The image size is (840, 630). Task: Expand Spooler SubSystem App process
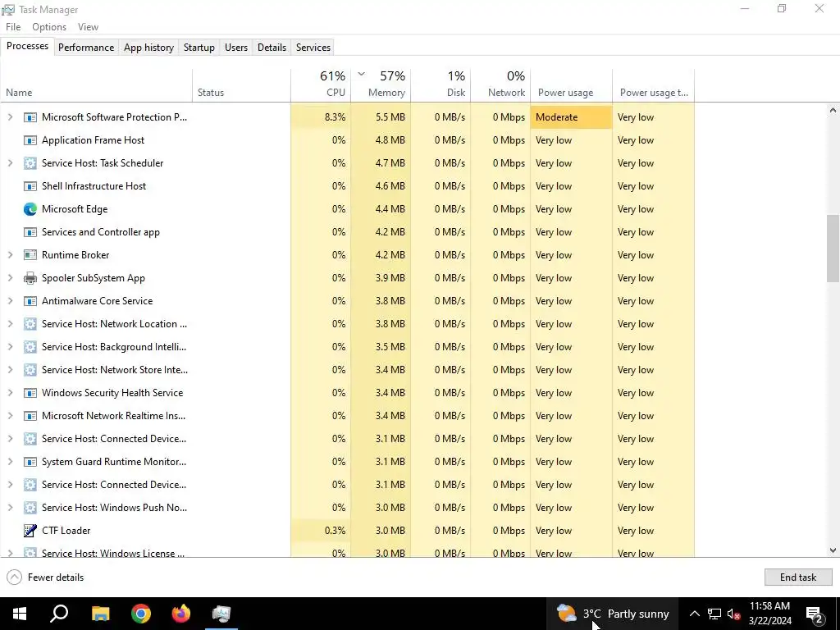(10, 278)
